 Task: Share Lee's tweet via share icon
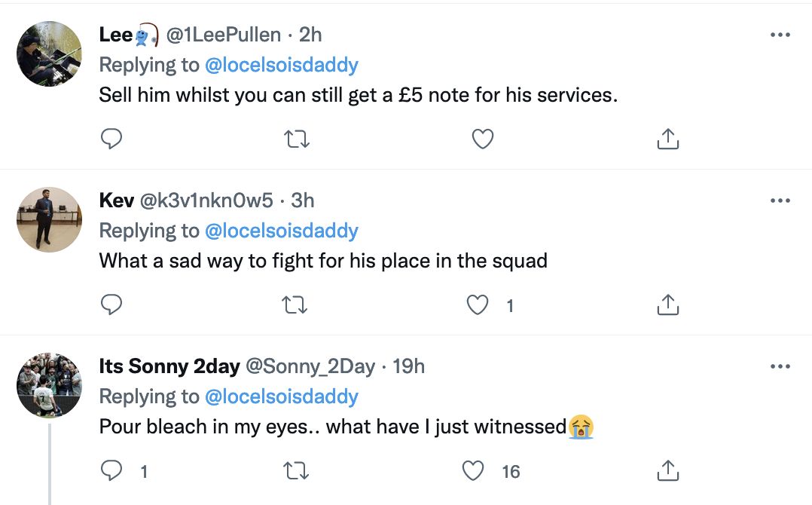(668, 139)
